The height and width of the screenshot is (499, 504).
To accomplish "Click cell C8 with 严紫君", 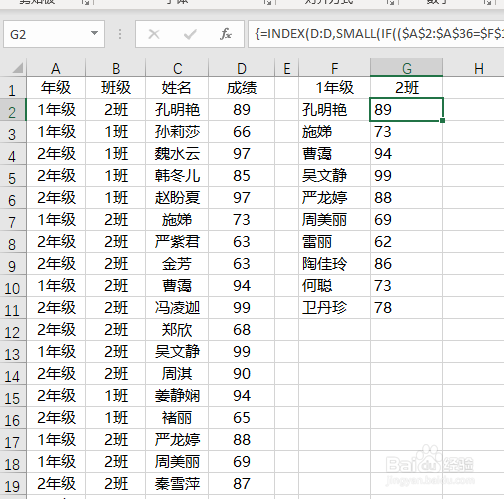I will (x=177, y=241).
